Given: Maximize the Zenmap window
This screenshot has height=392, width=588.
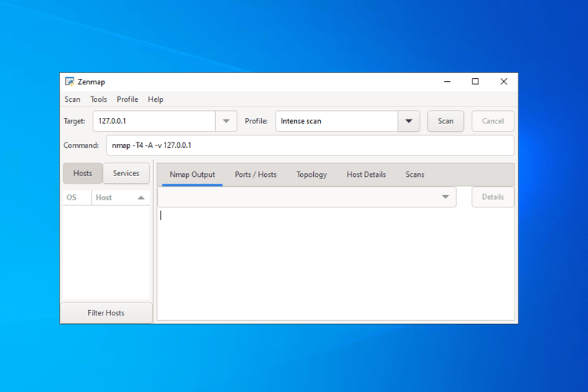Looking at the screenshot, I should pyautogui.click(x=475, y=81).
